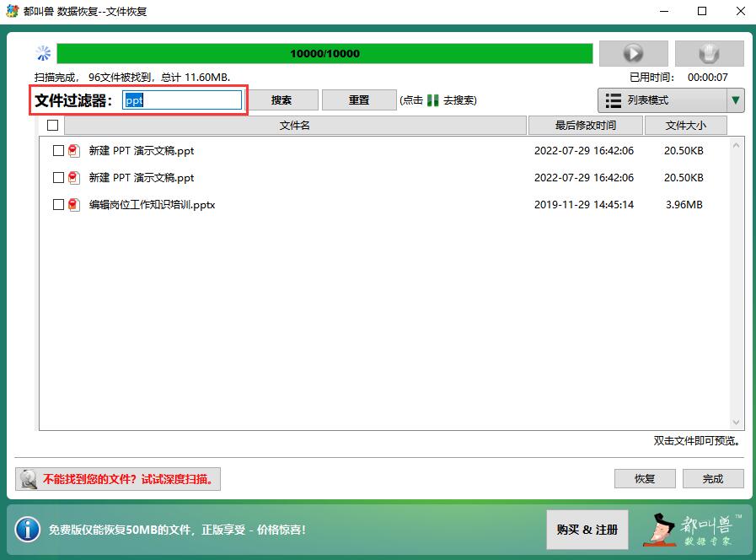
Task: Sort files by 最后修改时间 column
Action: click(585, 125)
